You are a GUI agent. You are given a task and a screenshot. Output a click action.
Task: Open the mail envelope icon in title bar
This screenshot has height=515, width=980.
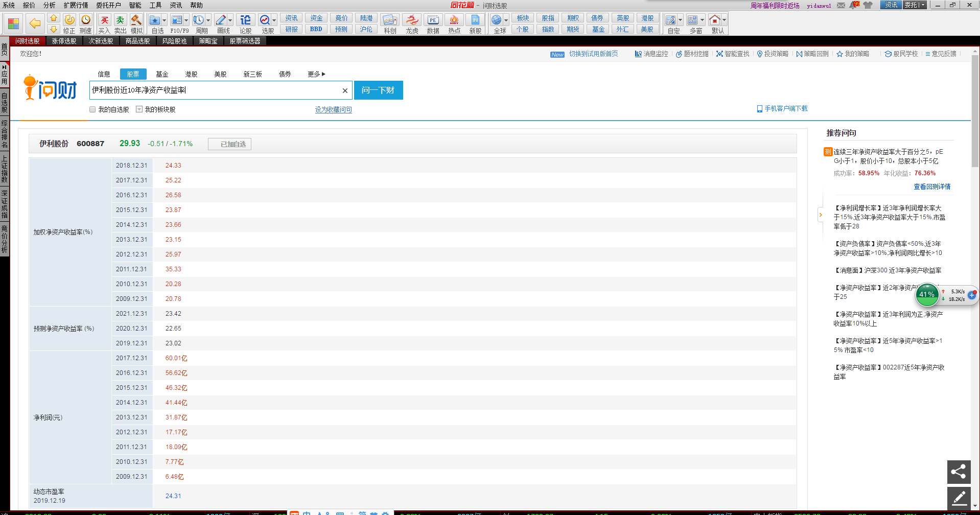point(841,5)
